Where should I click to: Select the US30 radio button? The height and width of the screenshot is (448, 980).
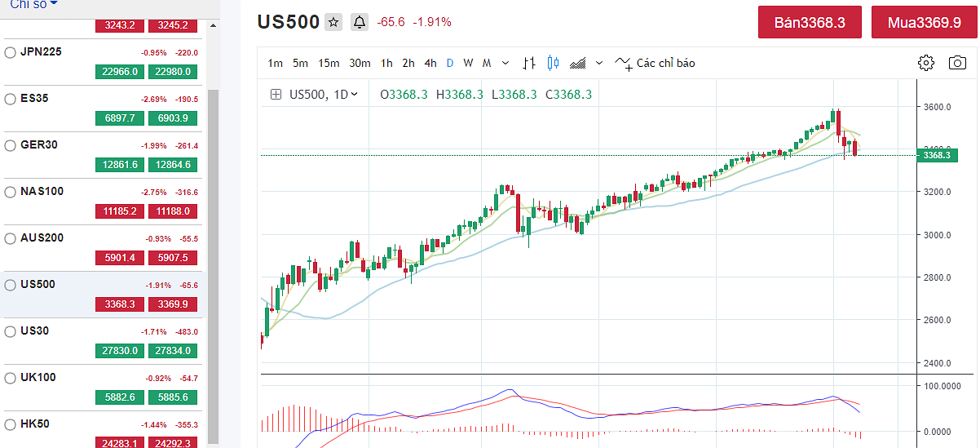tap(11, 331)
